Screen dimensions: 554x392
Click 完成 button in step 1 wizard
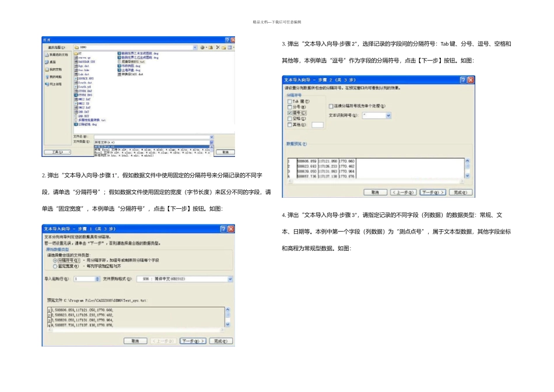(x=221, y=341)
